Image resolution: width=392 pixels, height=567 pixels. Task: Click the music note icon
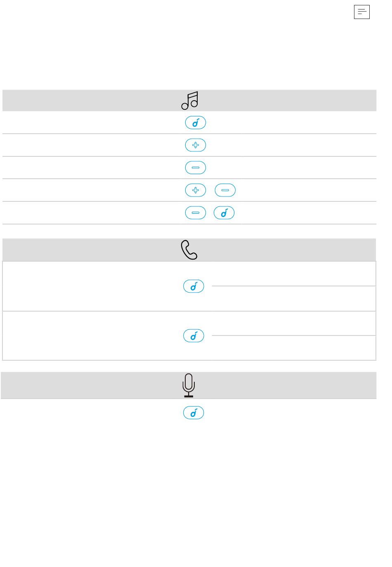(x=190, y=101)
